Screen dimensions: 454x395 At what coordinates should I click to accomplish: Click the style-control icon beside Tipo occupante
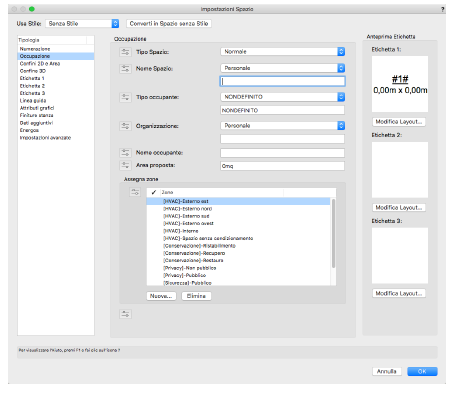(x=125, y=97)
